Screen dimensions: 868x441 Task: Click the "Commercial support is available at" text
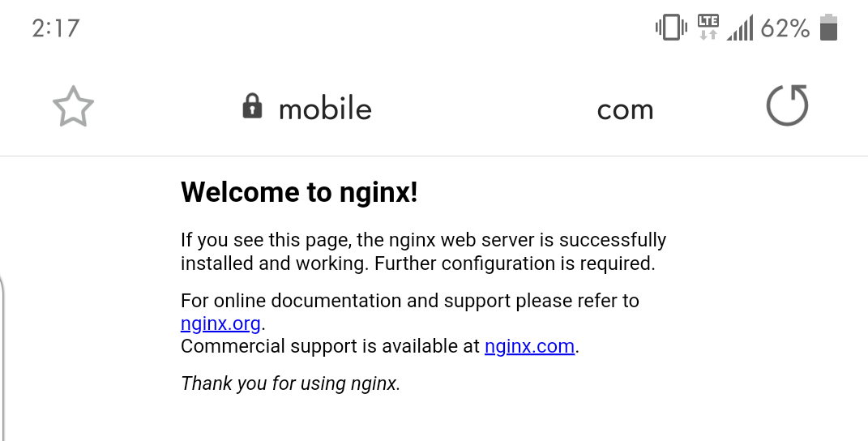click(330, 345)
